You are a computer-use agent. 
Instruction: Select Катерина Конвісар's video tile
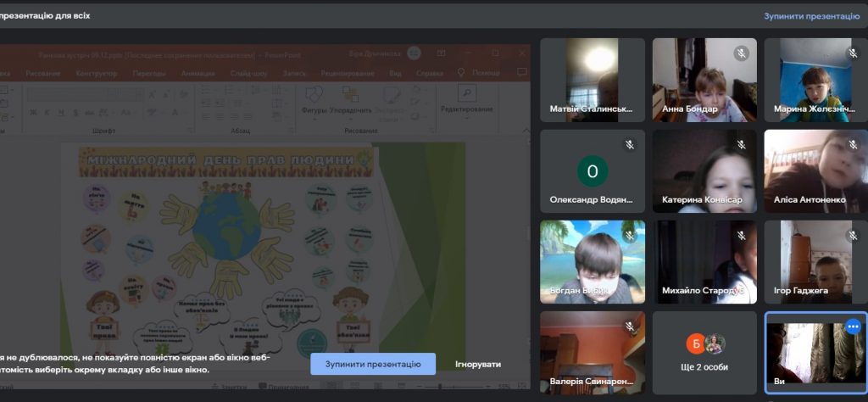pos(704,171)
